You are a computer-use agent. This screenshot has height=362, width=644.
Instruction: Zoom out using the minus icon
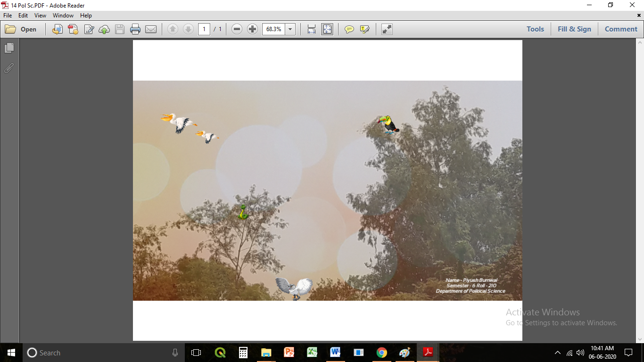(x=237, y=29)
